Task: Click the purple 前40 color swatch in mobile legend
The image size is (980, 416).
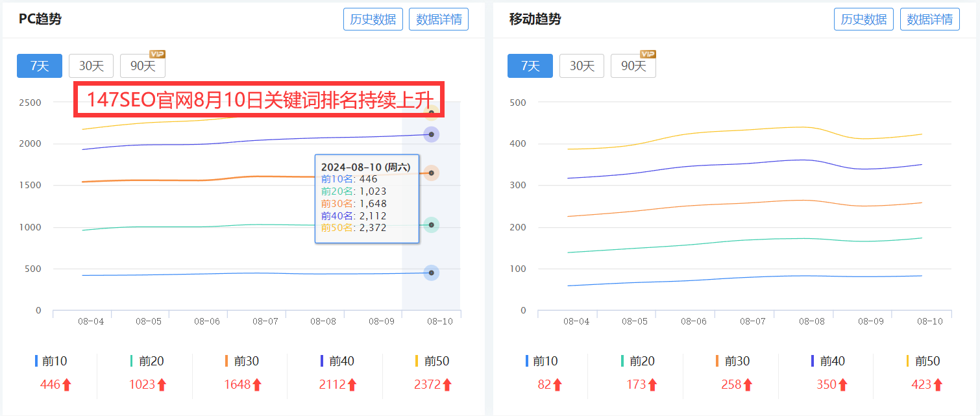Action: pyautogui.click(x=813, y=361)
